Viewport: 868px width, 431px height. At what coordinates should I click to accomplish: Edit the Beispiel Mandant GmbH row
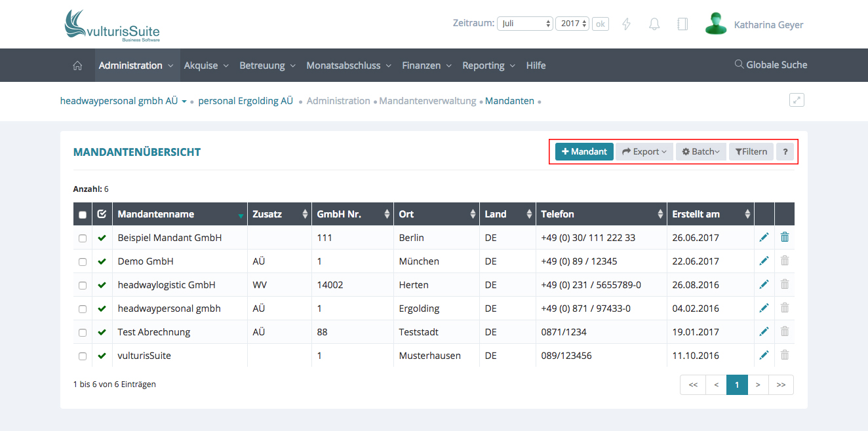(764, 238)
